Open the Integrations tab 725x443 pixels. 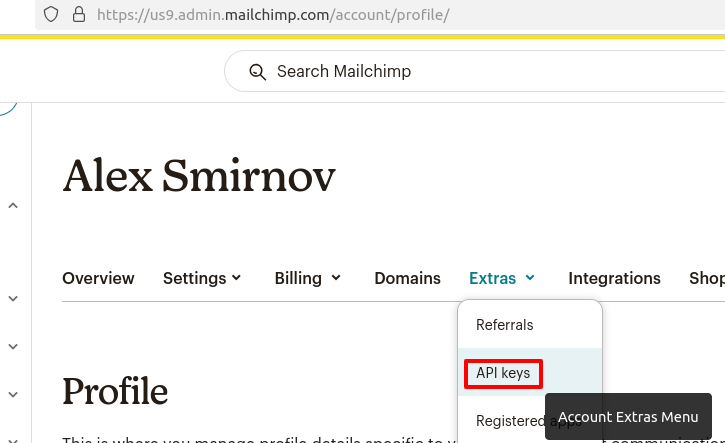[614, 278]
